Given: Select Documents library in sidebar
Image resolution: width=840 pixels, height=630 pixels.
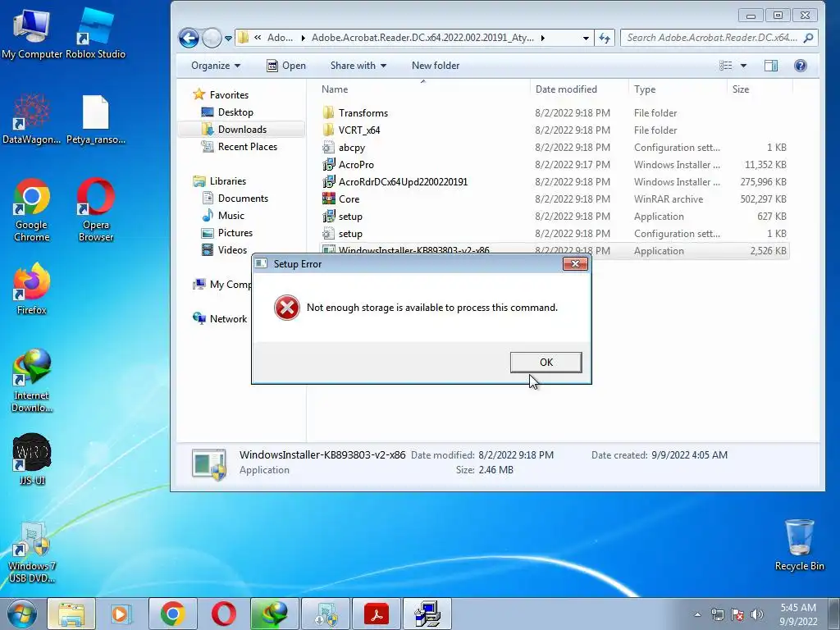Looking at the screenshot, I should (235, 199).
